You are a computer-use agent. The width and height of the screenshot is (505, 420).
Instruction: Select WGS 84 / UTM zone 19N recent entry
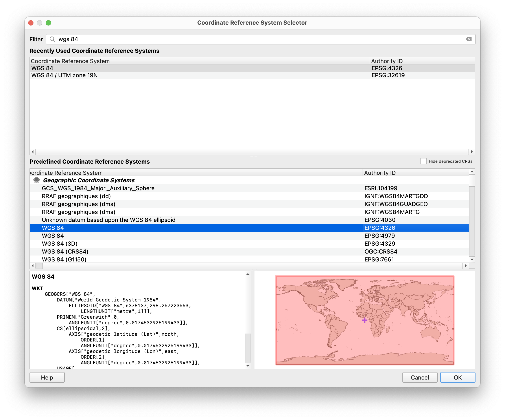click(65, 75)
